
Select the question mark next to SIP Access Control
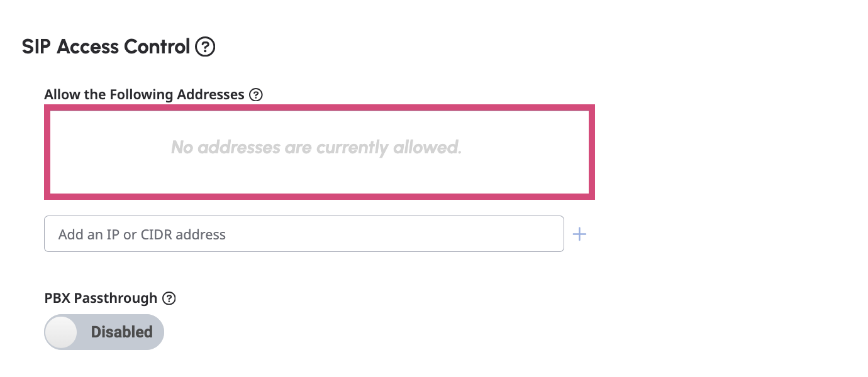coord(205,46)
